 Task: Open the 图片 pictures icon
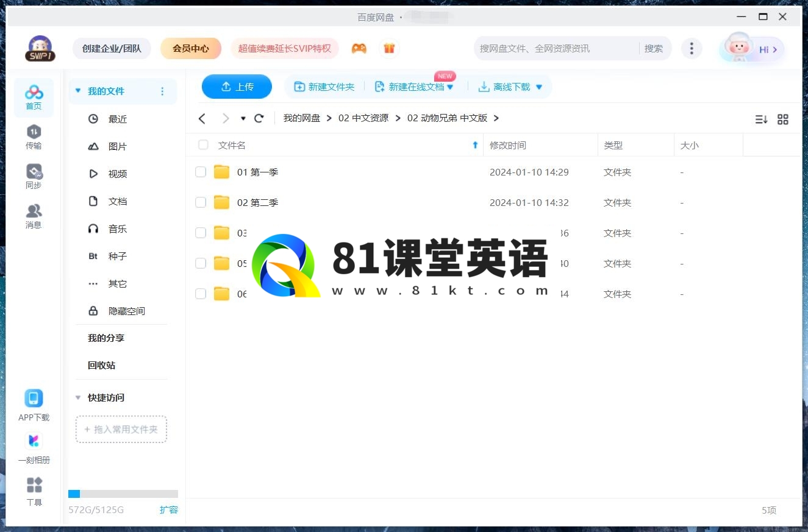93,146
